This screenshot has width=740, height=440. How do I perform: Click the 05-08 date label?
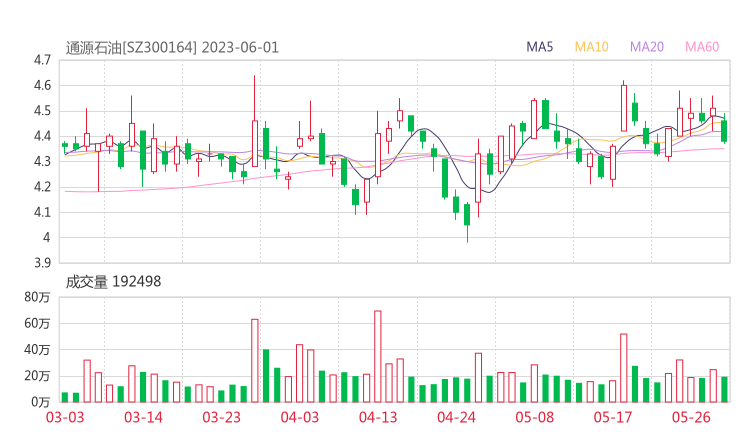coord(534,417)
